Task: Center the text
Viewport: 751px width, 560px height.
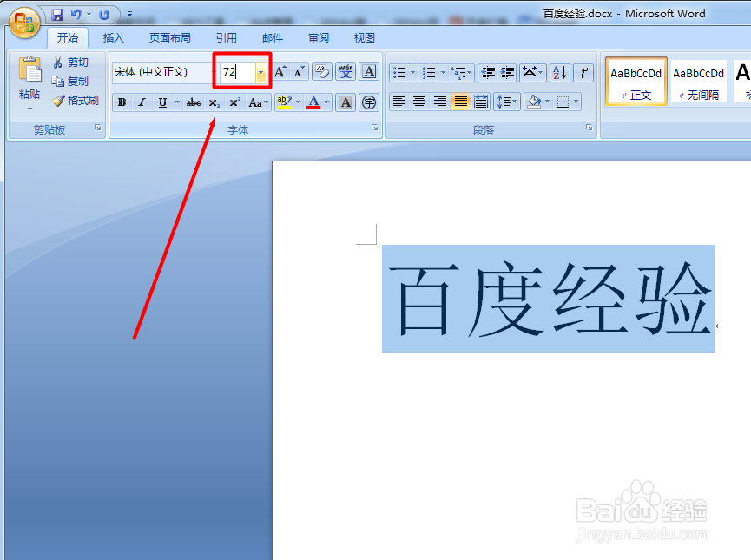Action: 419,102
